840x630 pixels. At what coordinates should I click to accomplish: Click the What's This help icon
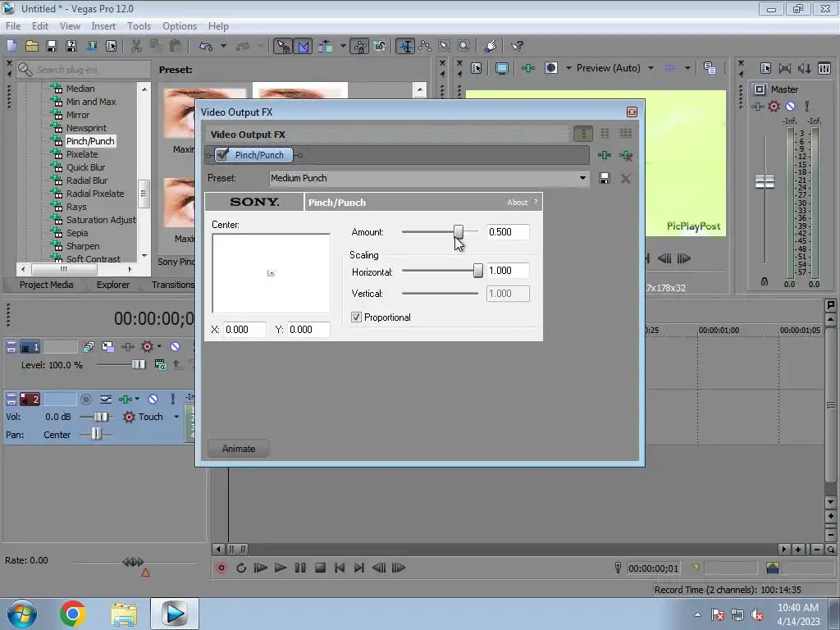pyautogui.click(x=517, y=46)
